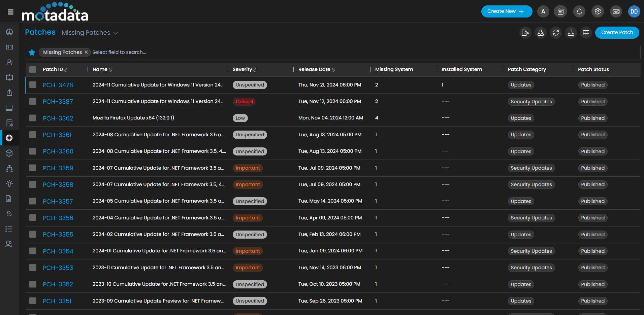The height and width of the screenshot is (315, 644).
Task: Open the notifications bell
Action: (x=579, y=11)
